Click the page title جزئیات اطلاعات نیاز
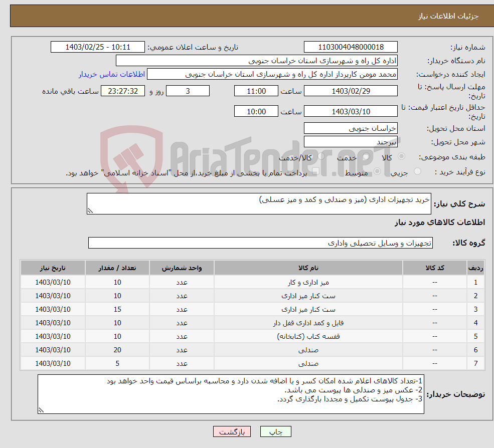The width and height of the screenshot is (494, 448). point(448,16)
